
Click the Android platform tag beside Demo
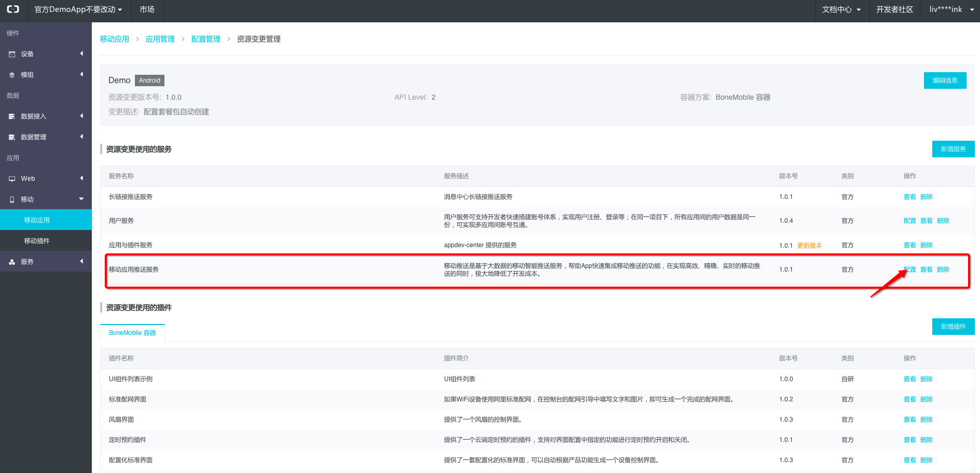coord(149,80)
